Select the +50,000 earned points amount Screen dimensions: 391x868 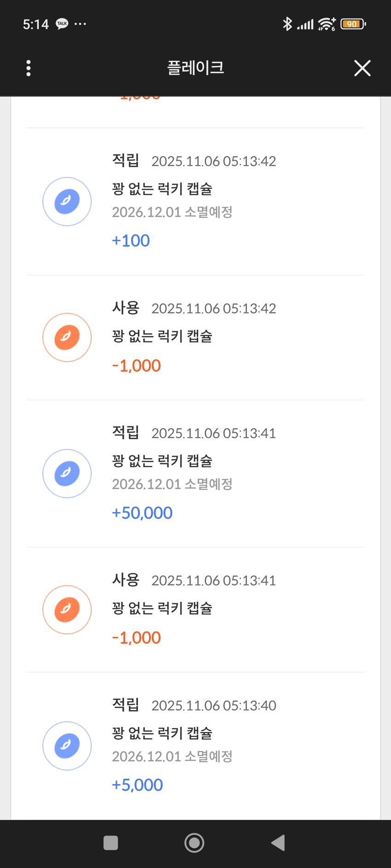point(142,513)
